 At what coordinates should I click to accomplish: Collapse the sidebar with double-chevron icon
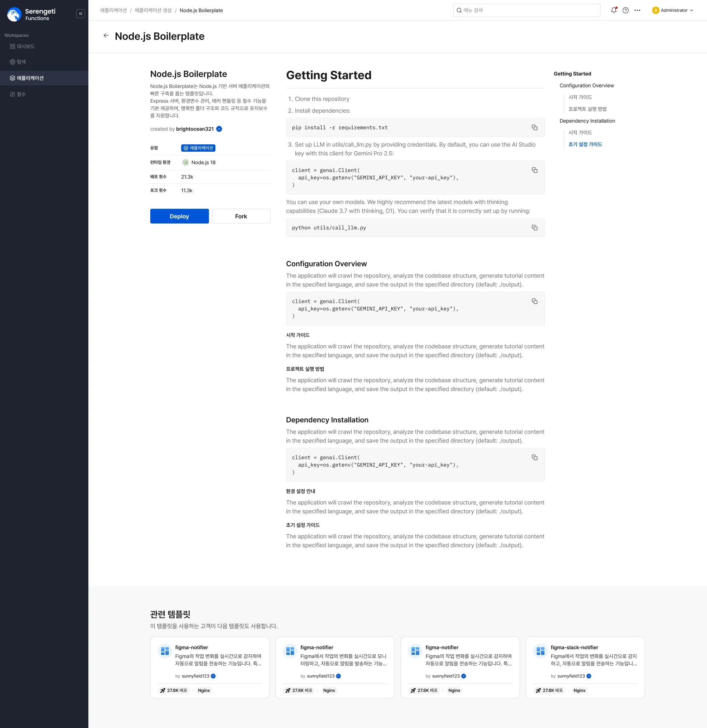tap(81, 14)
